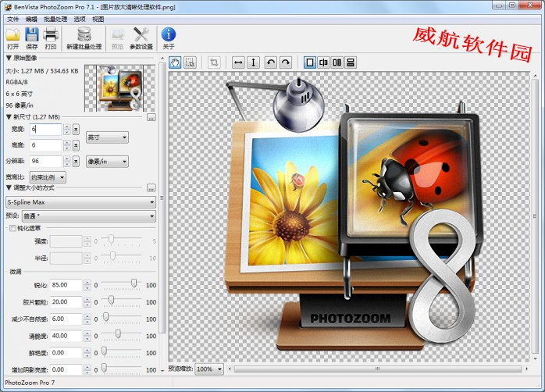Viewport: 545px width, 392px height.
Task: Click the 高度 (height) calculator button
Action: [x=76, y=145]
